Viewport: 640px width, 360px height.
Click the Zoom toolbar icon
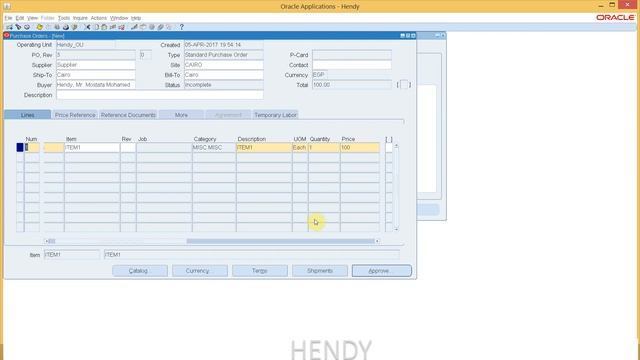click(x=143, y=27)
